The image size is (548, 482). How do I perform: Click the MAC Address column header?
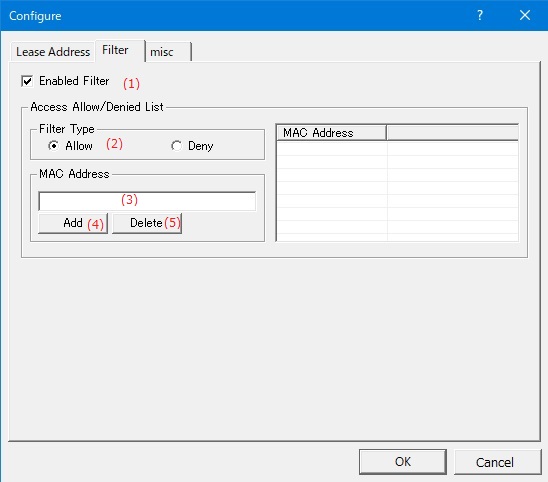tap(331, 132)
